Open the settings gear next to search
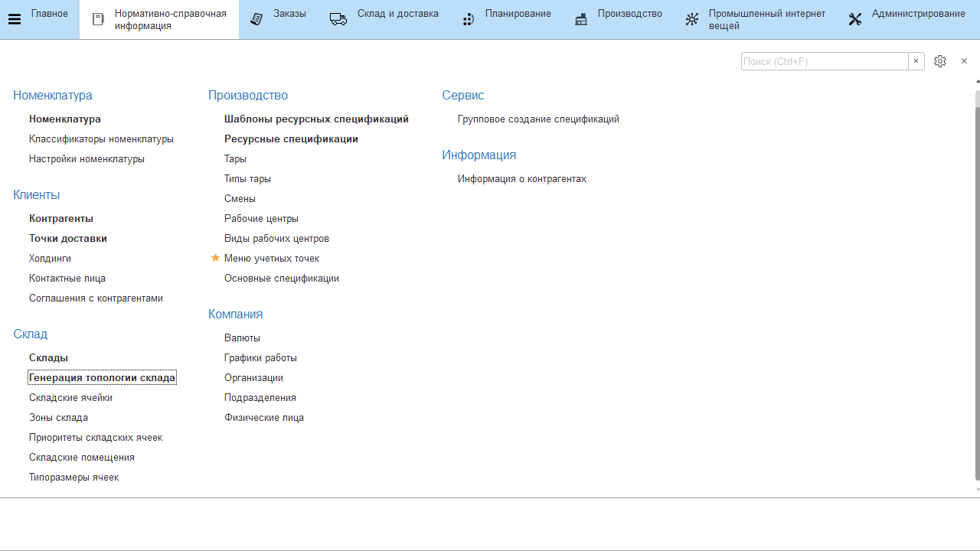This screenshot has width=980, height=551. pyautogui.click(x=940, y=61)
